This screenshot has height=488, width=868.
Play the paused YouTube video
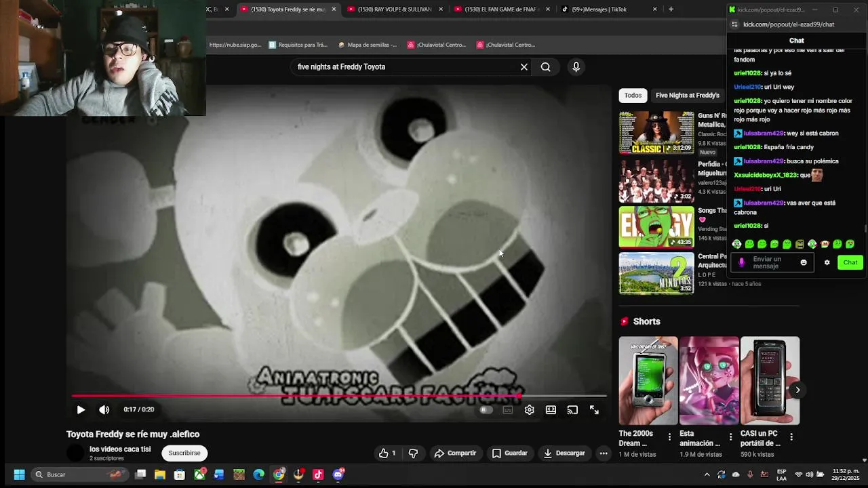tap(81, 409)
